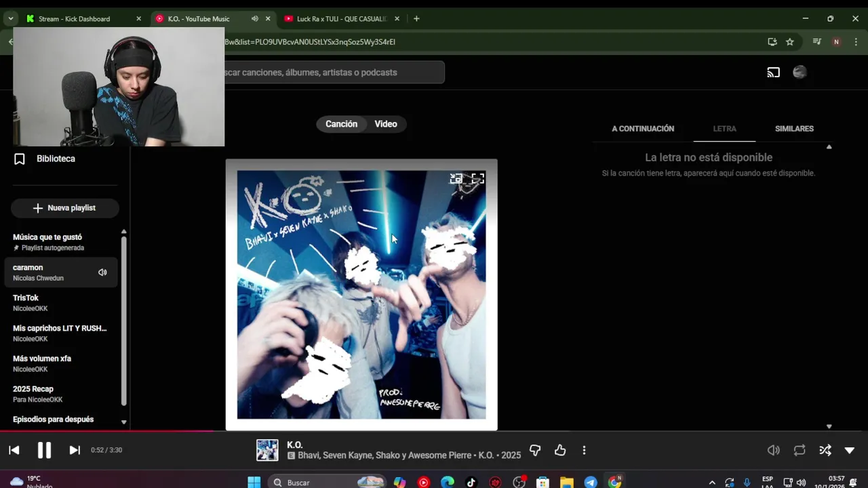Viewport: 868px width, 488px height.
Task: Open the Biblioteca section
Action: point(56,159)
